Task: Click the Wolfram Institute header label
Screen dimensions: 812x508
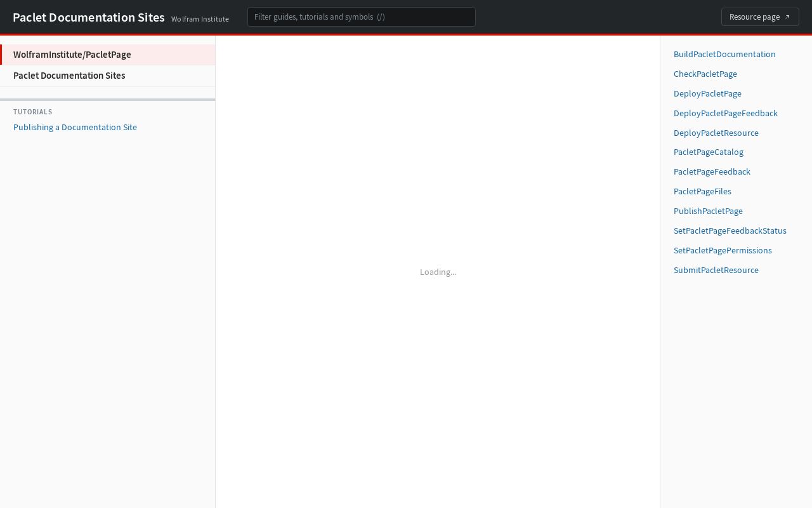Action: (200, 19)
